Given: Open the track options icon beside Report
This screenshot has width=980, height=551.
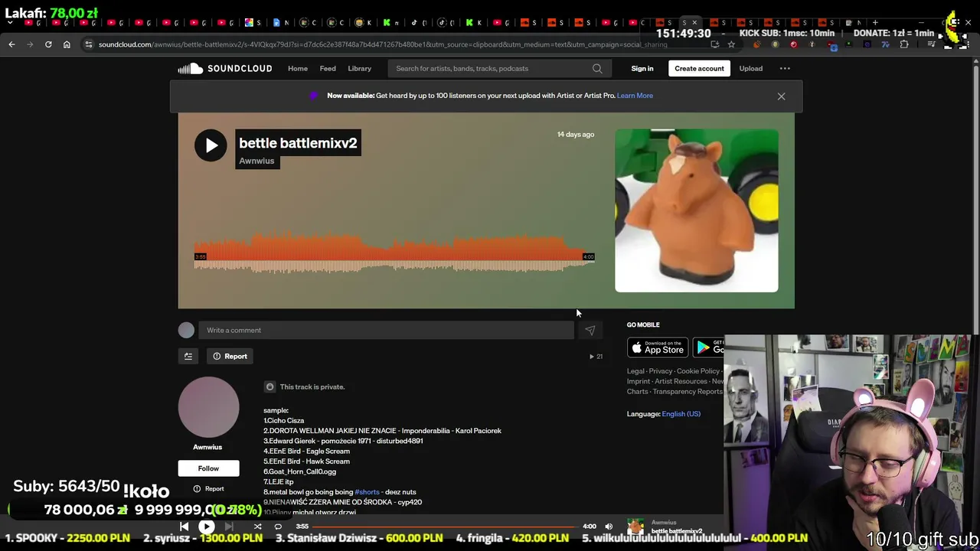Looking at the screenshot, I should (x=188, y=356).
